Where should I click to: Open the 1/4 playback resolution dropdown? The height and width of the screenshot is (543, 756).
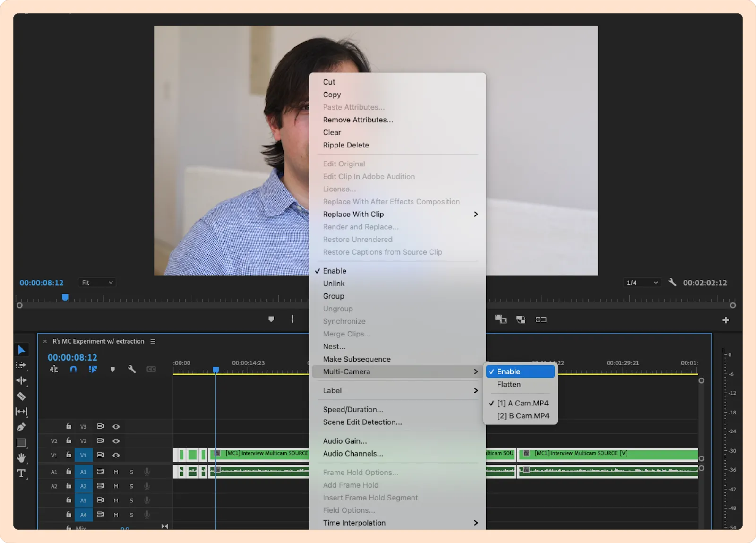pyautogui.click(x=641, y=283)
